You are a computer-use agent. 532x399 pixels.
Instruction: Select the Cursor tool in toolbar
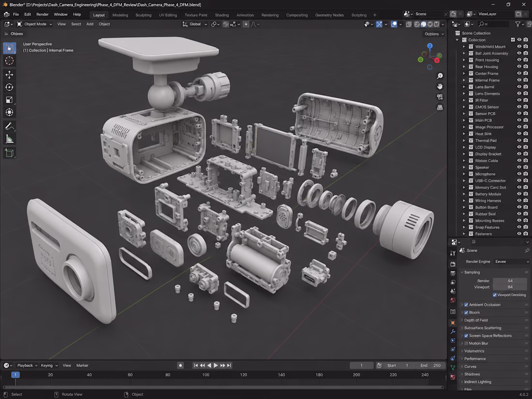click(x=9, y=61)
